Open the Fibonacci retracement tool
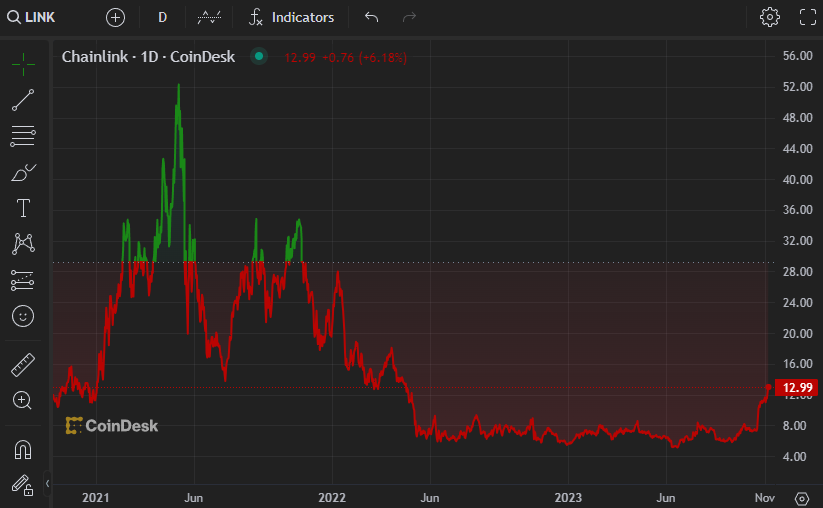Viewport: 823px width, 508px height. [23, 136]
